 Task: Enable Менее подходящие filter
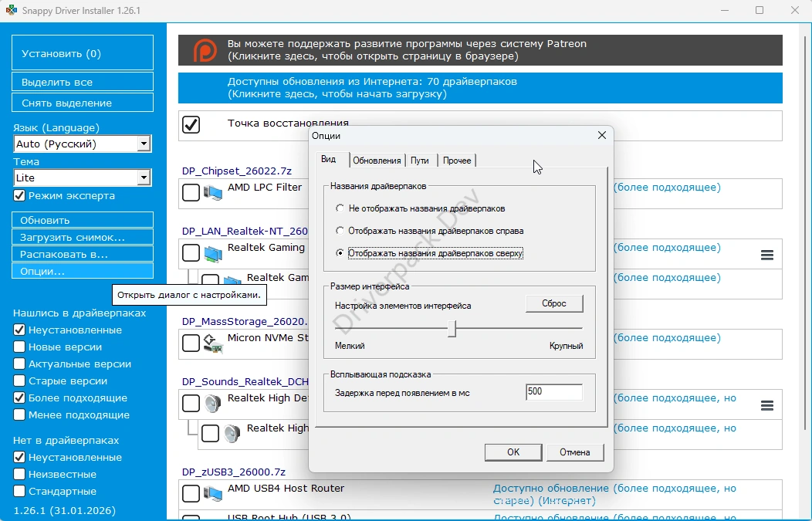click(x=19, y=414)
